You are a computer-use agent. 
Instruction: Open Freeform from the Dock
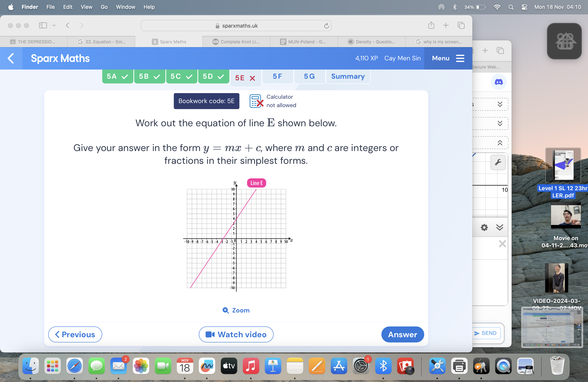coord(207,366)
